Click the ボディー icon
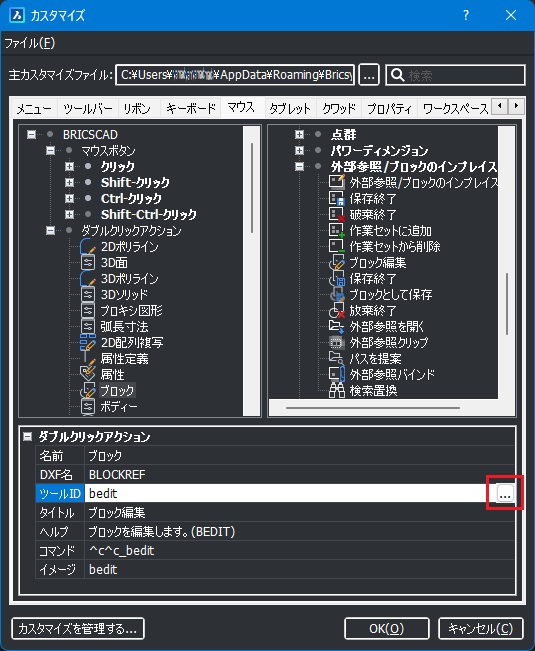The width and height of the screenshot is (535, 651). pos(88,406)
